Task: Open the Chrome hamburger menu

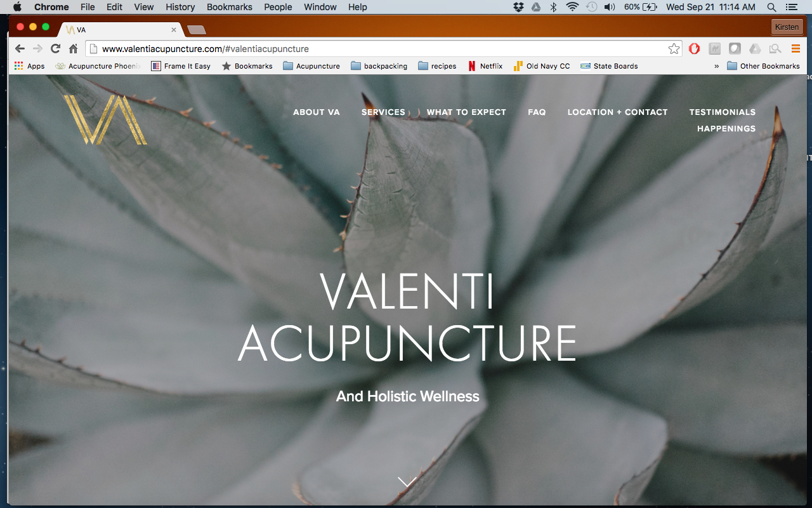Action: [796, 49]
